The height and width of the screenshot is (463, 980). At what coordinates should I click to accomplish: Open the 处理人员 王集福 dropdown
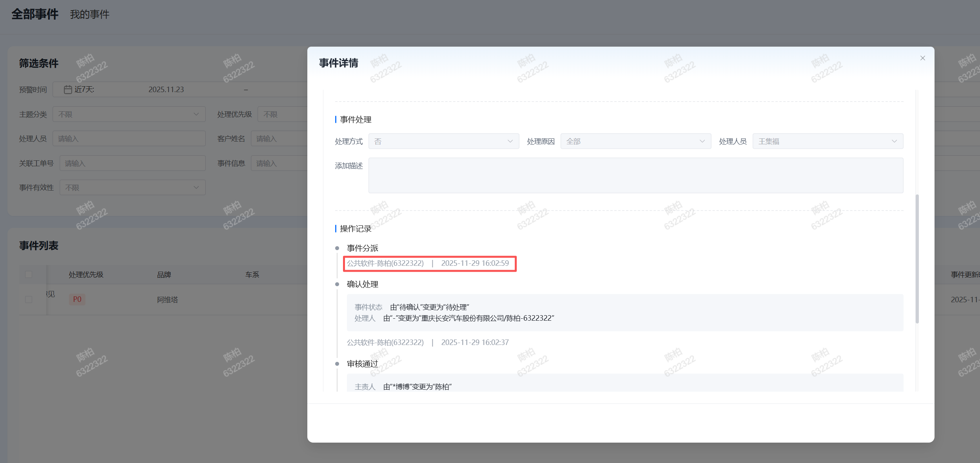tap(827, 141)
